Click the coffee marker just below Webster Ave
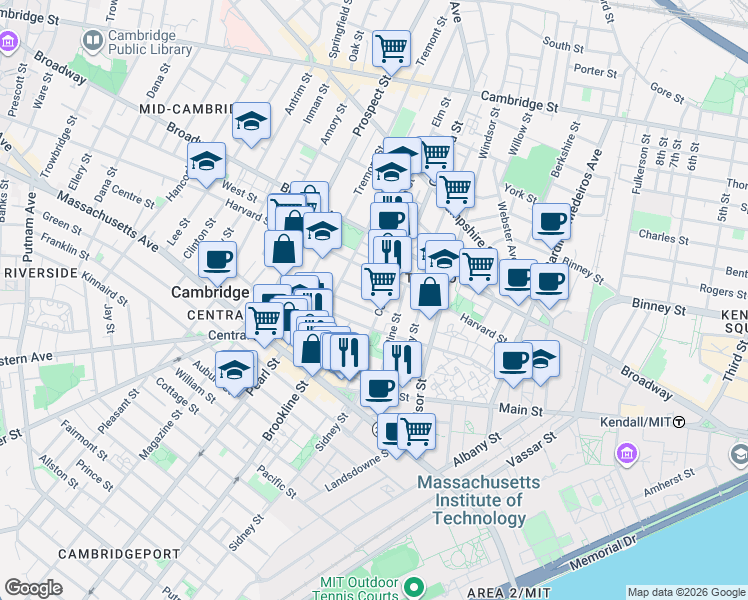 coord(517,279)
